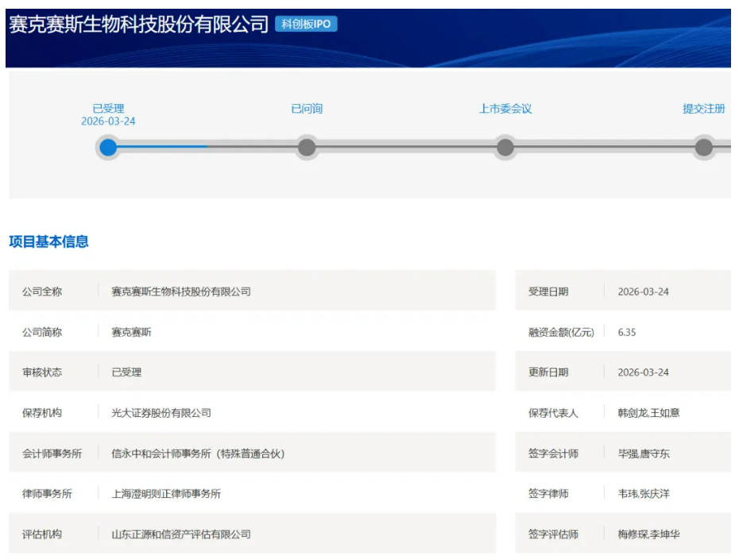This screenshot has width=739, height=560.
Task: Click the 公司全称 value in table
Action: (181, 292)
